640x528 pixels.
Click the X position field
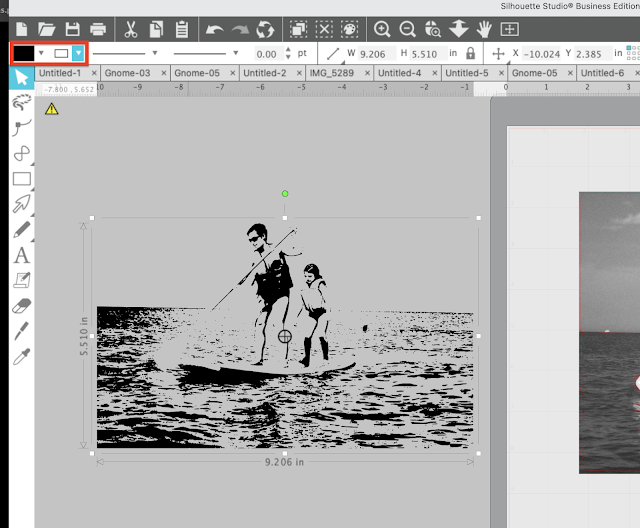point(542,54)
